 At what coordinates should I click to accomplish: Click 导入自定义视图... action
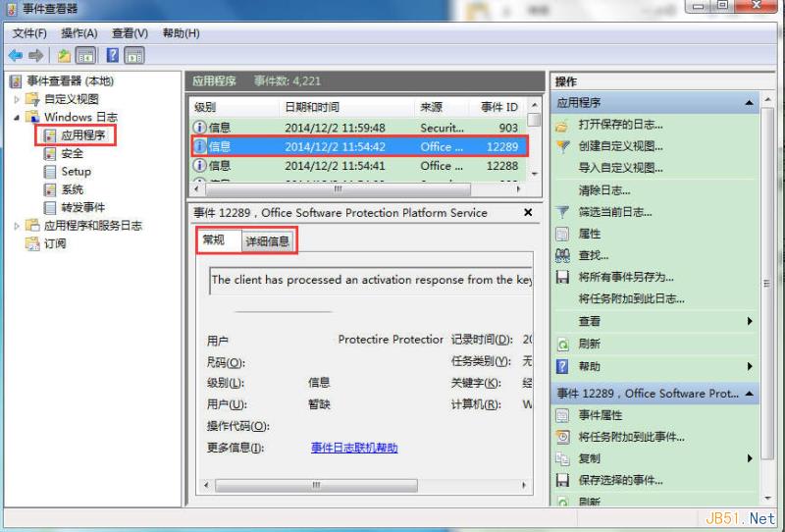(620, 168)
